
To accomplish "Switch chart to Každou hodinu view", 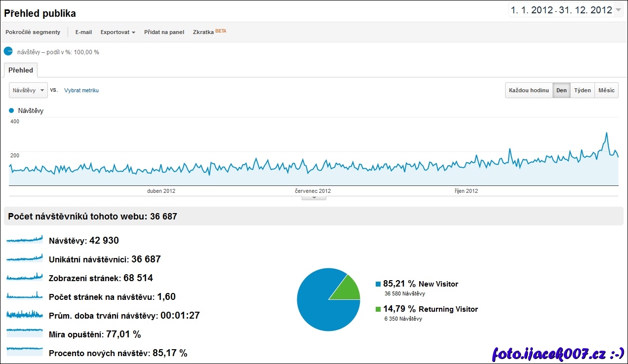I will 529,90.
